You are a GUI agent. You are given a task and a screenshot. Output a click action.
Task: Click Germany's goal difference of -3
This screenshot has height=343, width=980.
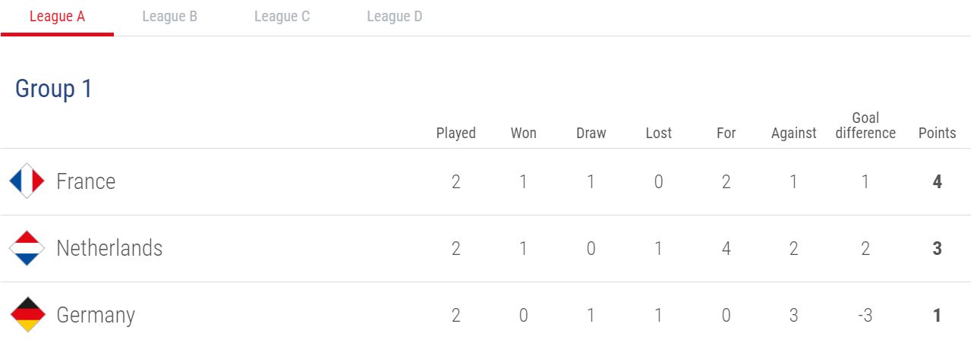pyautogui.click(x=865, y=316)
